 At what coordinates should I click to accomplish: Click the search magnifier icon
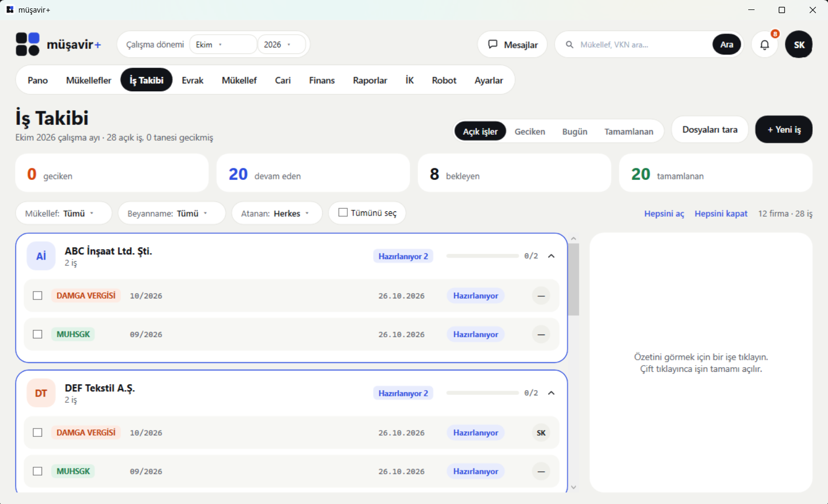(x=569, y=45)
